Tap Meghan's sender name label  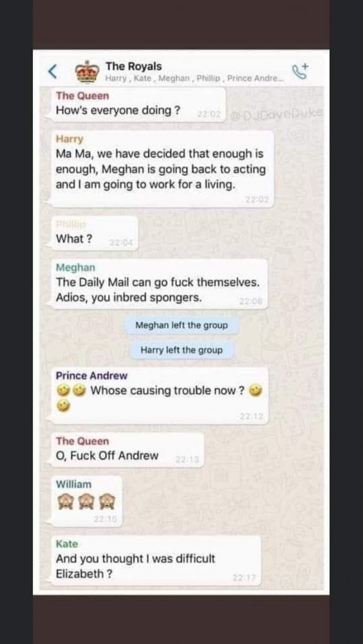click(x=75, y=267)
